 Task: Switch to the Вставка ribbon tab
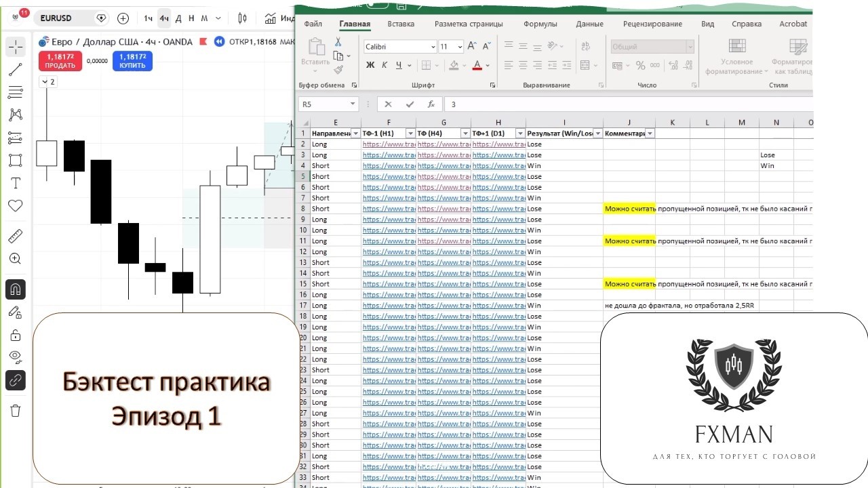click(401, 24)
